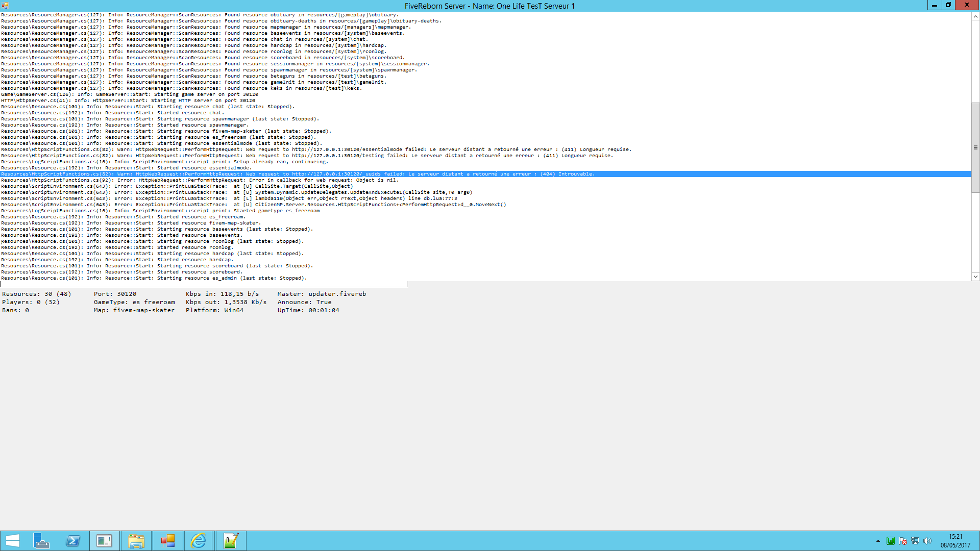Click the command input field below log

[204, 284]
